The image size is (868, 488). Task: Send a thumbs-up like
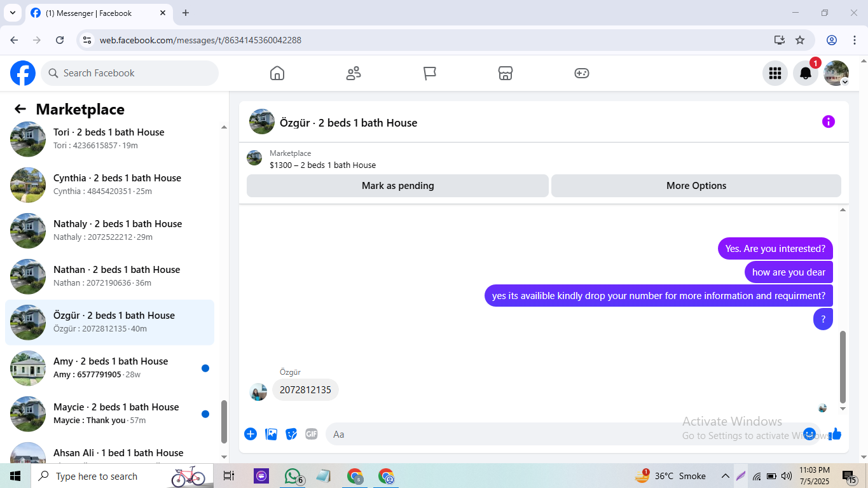pos(835,434)
